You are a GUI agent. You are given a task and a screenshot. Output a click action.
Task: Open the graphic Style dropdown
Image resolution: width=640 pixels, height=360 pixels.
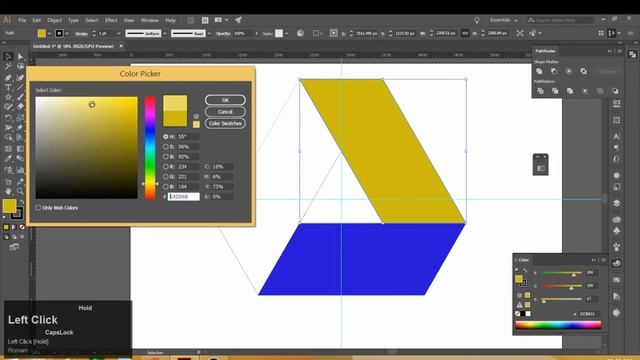point(286,33)
